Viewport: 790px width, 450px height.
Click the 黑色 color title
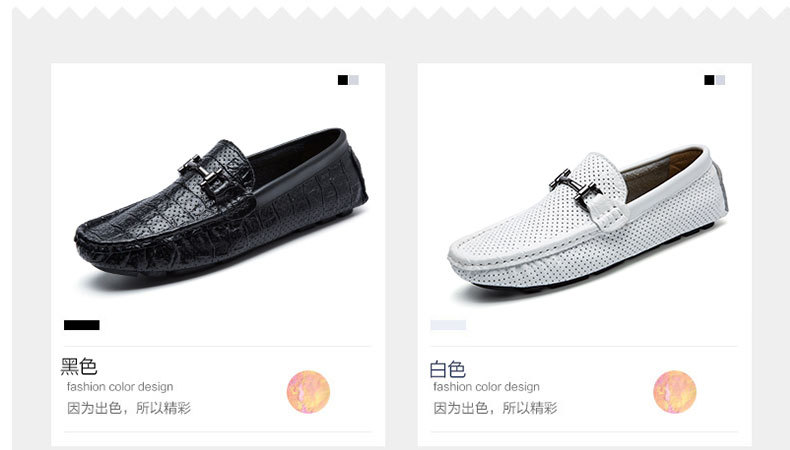tap(79, 366)
